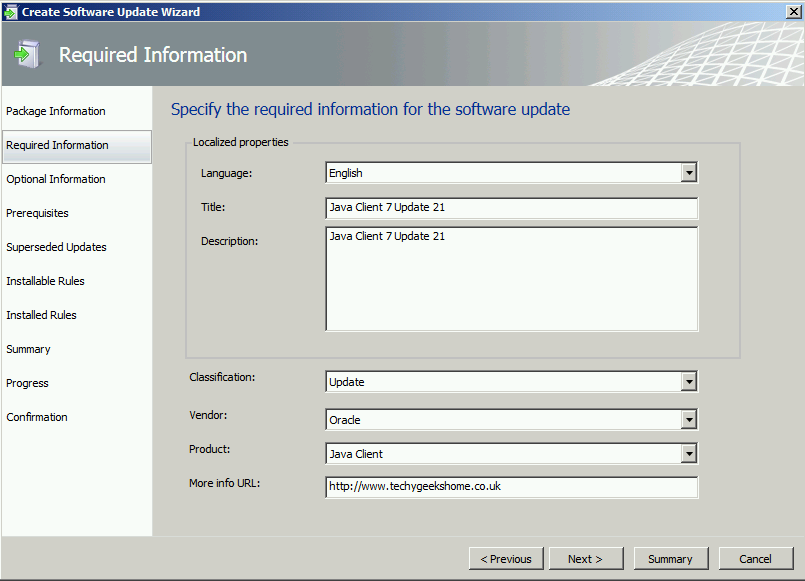Click the Previous button
The width and height of the screenshot is (805, 581).
(x=506, y=558)
